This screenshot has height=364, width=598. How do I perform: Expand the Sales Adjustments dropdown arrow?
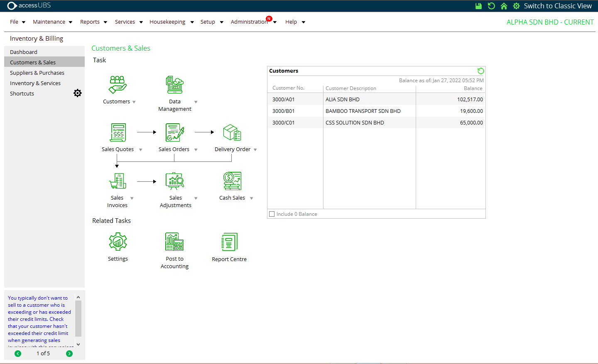[x=196, y=198]
